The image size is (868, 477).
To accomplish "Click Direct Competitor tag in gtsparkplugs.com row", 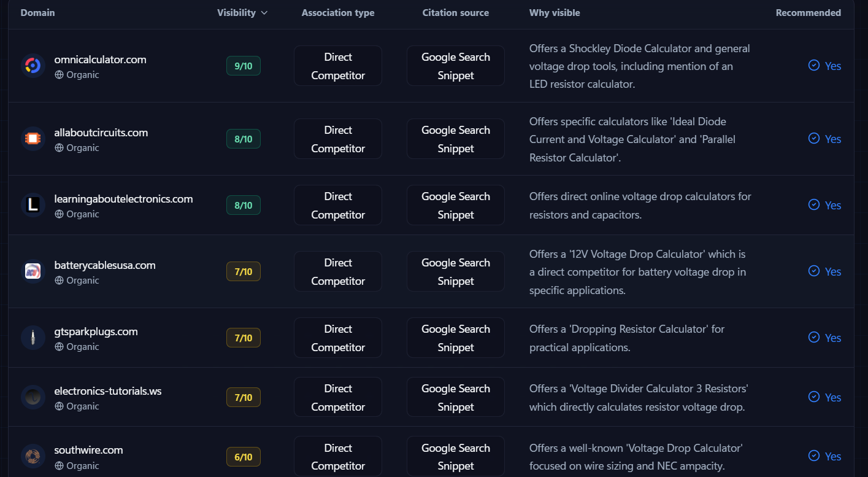I will pyautogui.click(x=338, y=338).
